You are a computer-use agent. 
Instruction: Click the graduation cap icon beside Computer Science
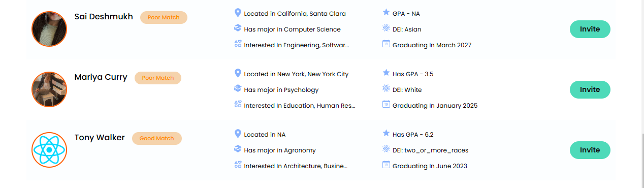(x=238, y=28)
